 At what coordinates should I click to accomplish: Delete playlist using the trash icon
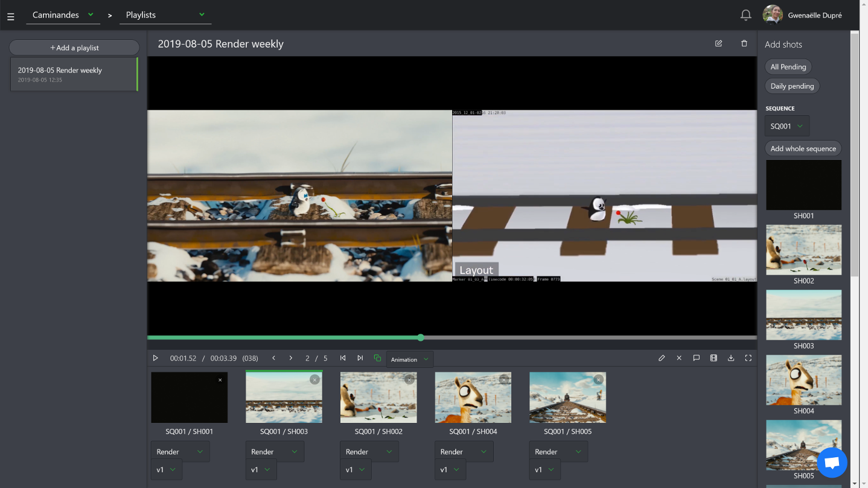coord(744,43)
